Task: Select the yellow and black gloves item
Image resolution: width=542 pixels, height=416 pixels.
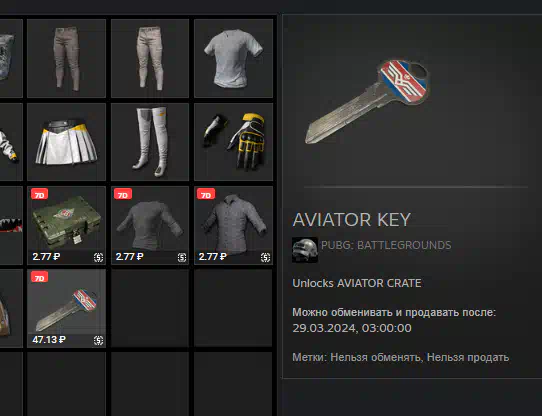Action: point(233,142)
